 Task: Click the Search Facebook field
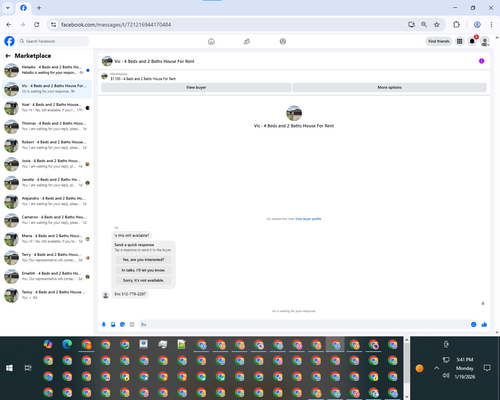point(53,41)
